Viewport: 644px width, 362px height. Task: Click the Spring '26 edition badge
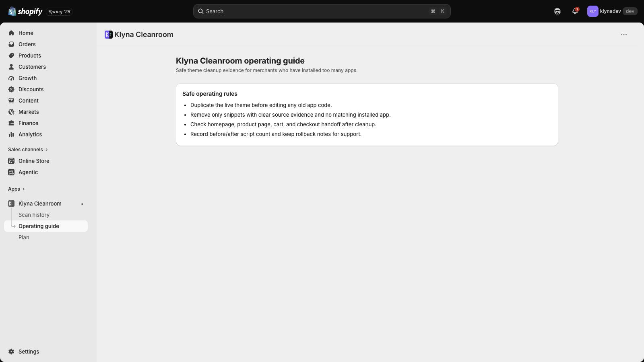(x=59, y=12)
